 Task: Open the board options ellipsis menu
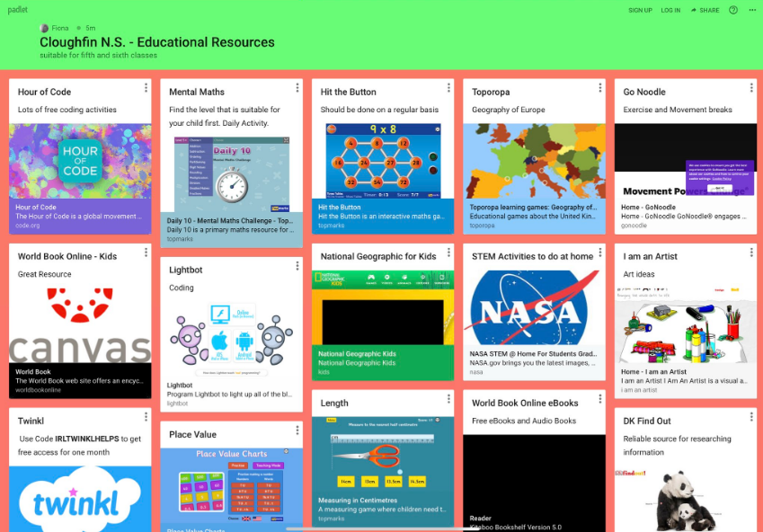[x=754, y=10]
